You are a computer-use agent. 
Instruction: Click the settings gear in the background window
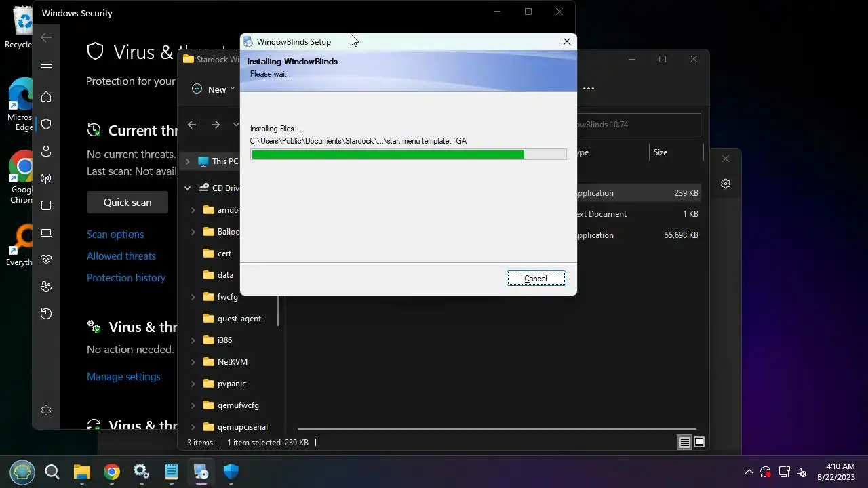click(x=726, y=184)
